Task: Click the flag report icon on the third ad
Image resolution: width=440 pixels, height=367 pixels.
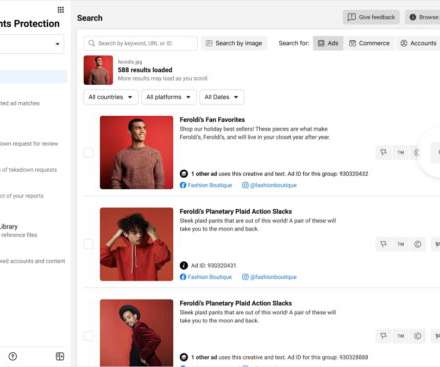Action: click(384, 336)
